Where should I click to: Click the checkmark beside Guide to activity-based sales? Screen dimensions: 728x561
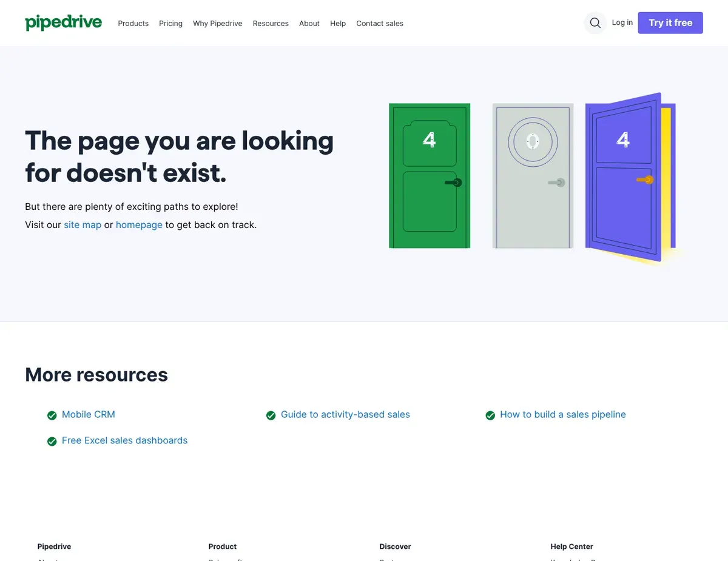tap(271, 415)
